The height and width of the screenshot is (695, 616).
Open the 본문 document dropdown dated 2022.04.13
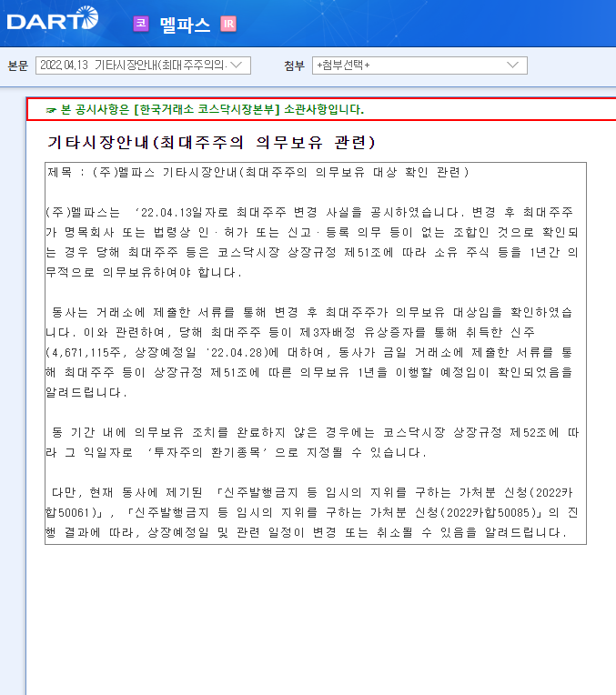click(143, 65)
